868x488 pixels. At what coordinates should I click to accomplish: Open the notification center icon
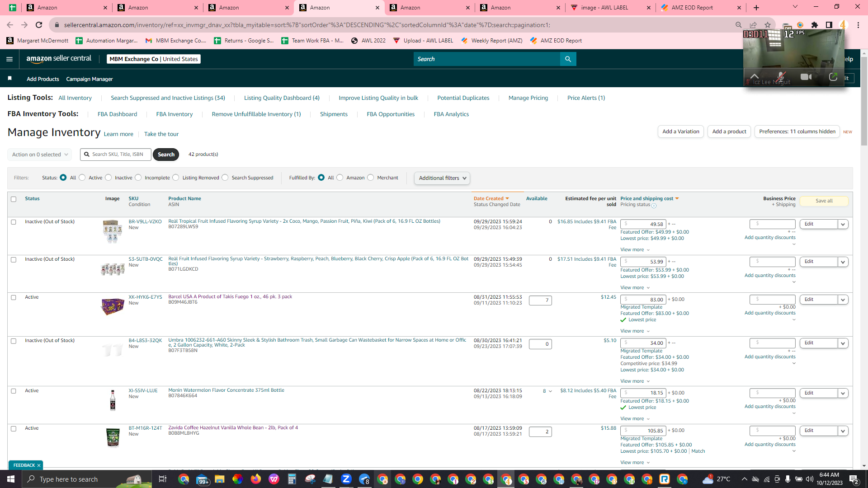(854, 479)
